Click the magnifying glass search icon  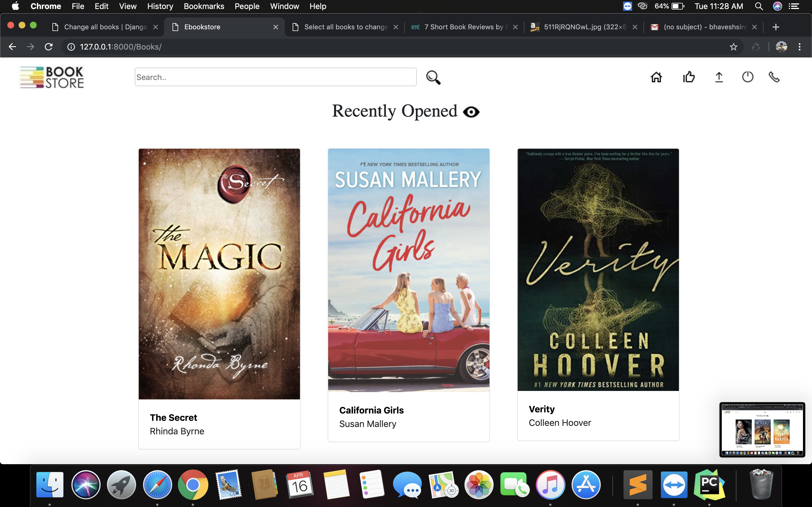(433, 77)
